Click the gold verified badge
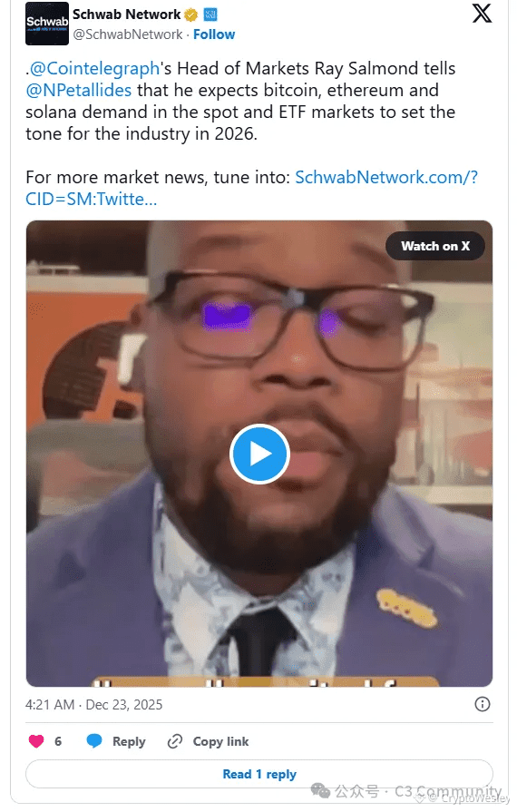 pyautogui.click(x=191, y=15)
